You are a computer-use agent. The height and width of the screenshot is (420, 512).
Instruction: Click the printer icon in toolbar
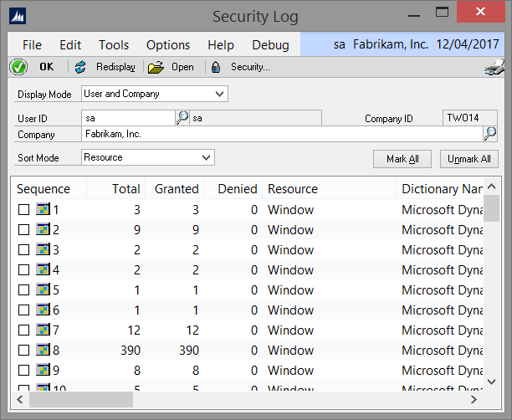pyautogui.click(x=494, y=67)
